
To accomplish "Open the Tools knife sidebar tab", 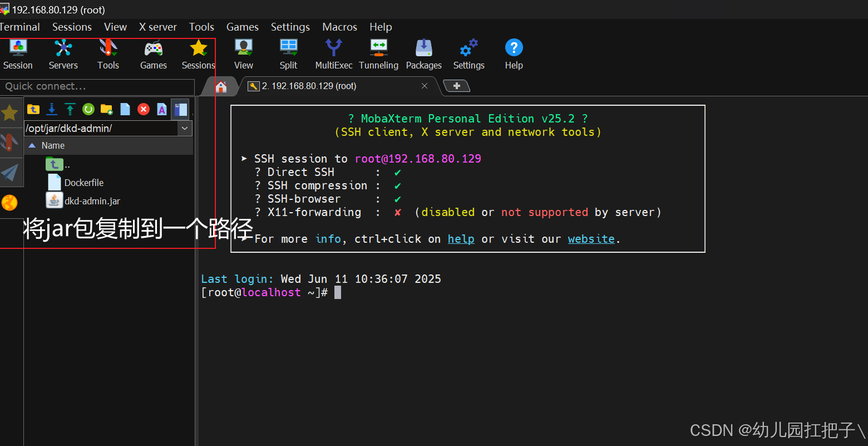I will (9, 143).
